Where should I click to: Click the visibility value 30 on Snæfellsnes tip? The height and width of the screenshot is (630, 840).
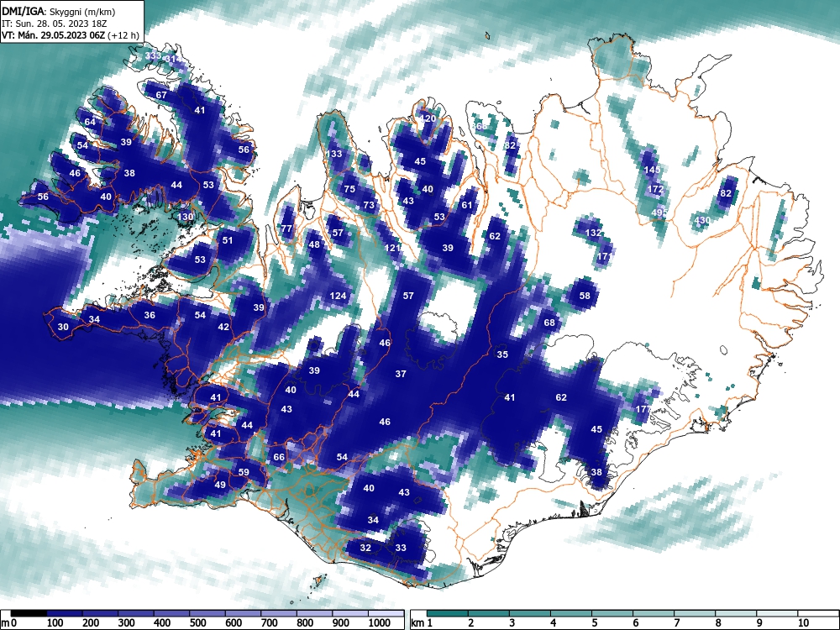pos(63,327)
